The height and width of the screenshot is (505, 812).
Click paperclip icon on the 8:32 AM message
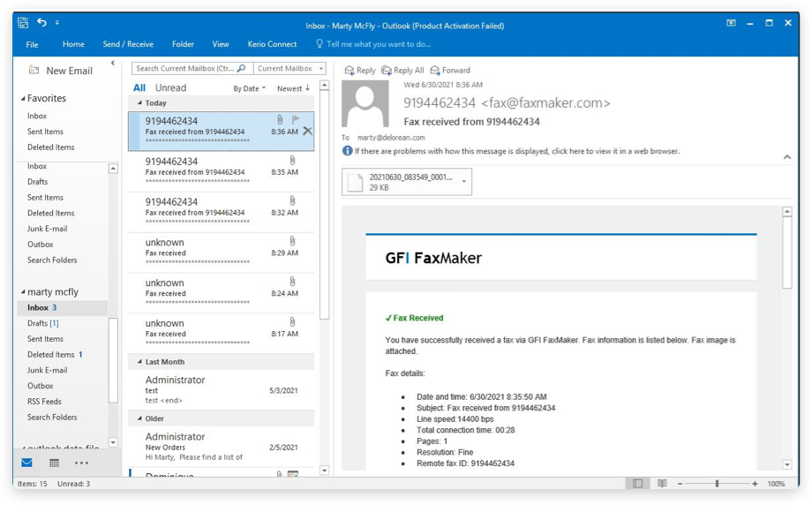tap(292, 200)
